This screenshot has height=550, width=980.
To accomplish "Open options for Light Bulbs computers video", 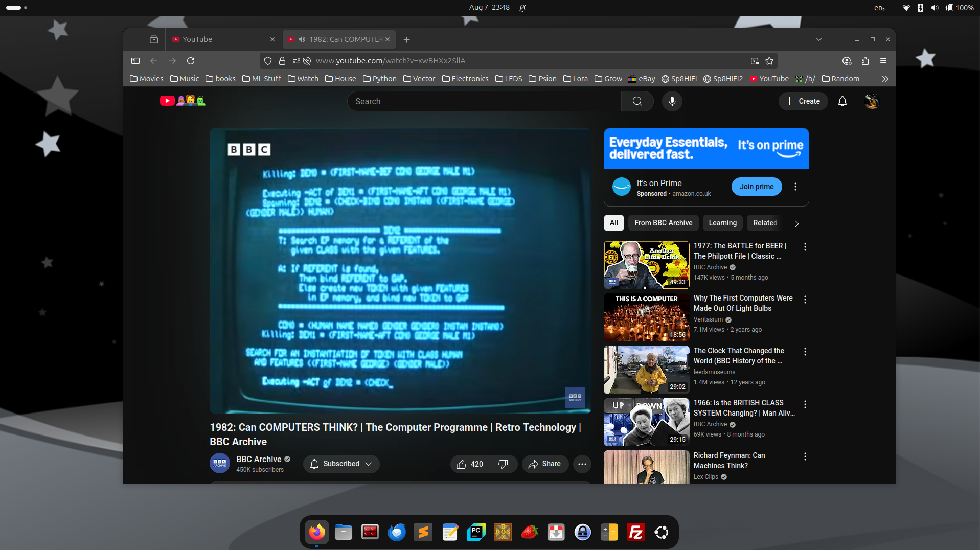I will [805, 300].
